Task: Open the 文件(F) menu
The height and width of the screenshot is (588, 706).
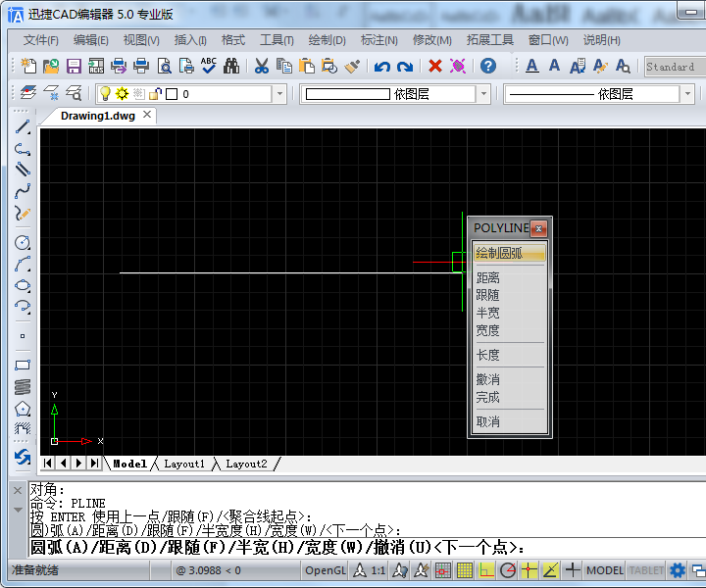Action: coord(41,40)
